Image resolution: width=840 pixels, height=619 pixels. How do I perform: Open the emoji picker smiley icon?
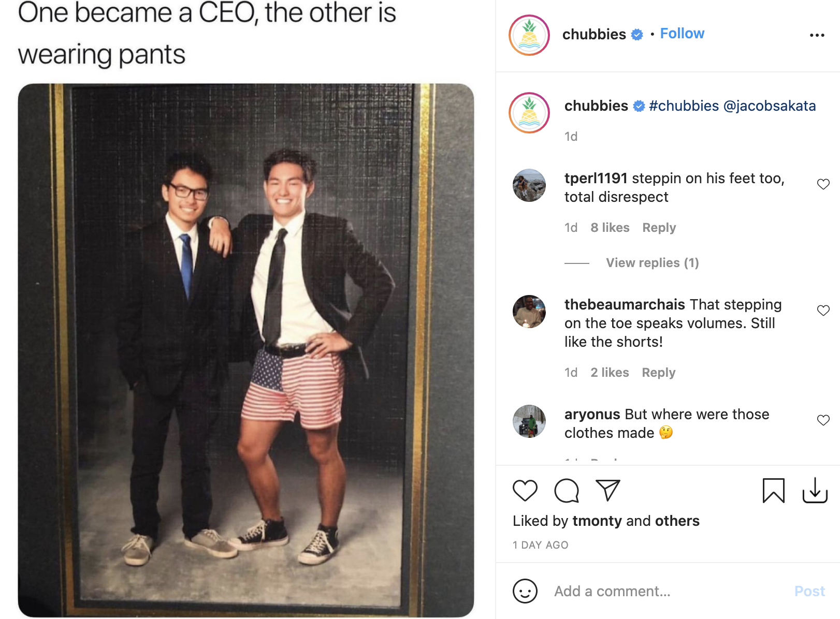pyautogui.click(x=525, y=591)
